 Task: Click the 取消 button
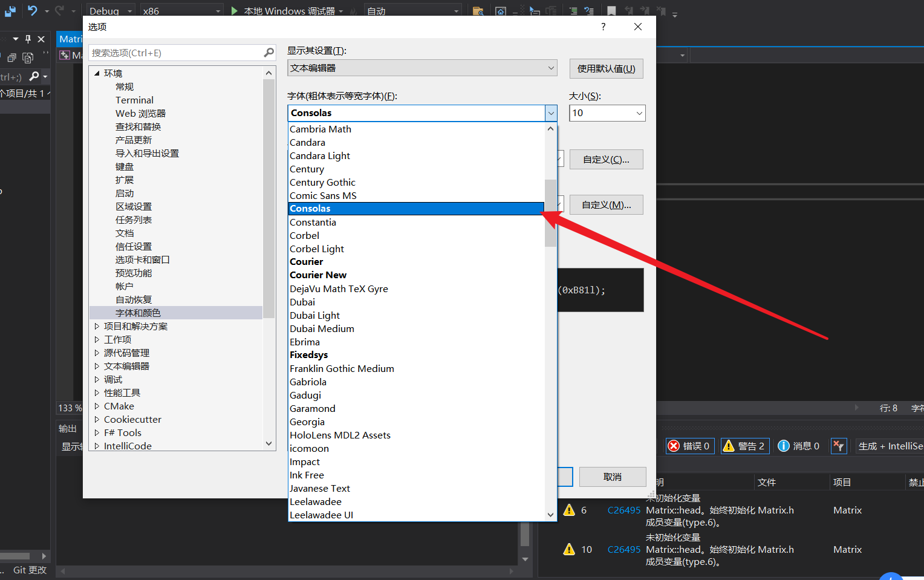pyautogui.click(x=613, y=477)
